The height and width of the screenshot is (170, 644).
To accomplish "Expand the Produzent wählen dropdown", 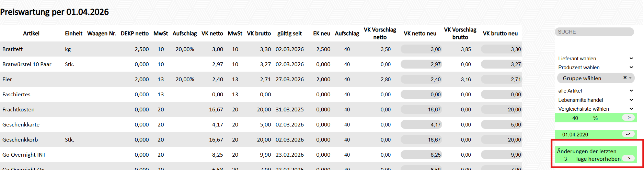I will tap(596, 68).
